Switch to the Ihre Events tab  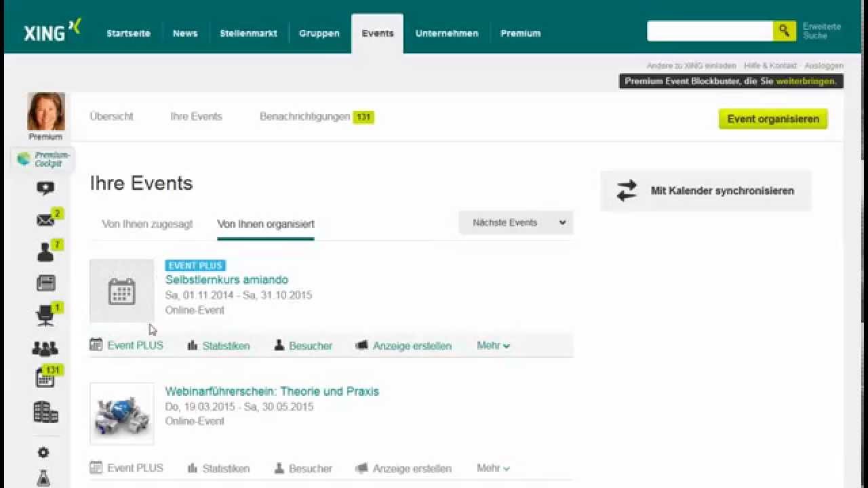[196, 117]
